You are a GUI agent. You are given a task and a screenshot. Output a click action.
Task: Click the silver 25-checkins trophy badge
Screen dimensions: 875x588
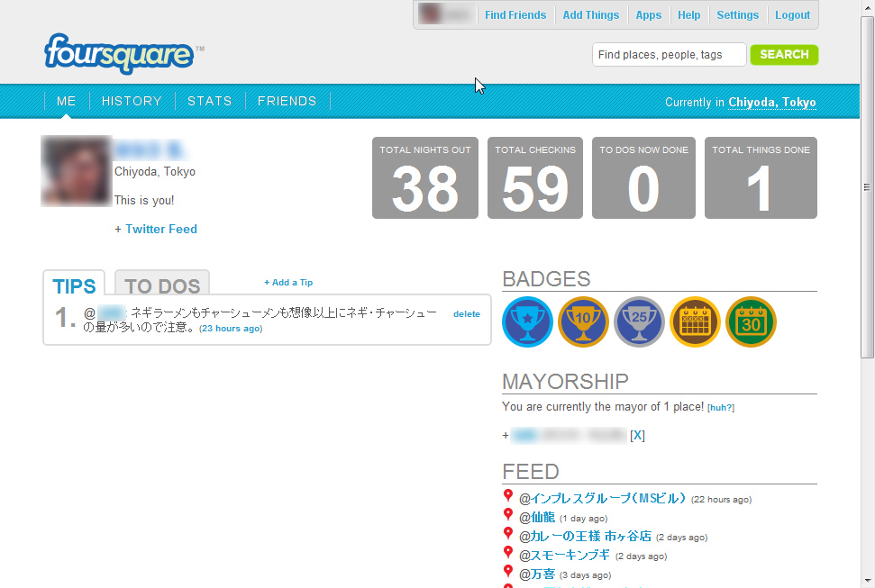coord(639,321)
